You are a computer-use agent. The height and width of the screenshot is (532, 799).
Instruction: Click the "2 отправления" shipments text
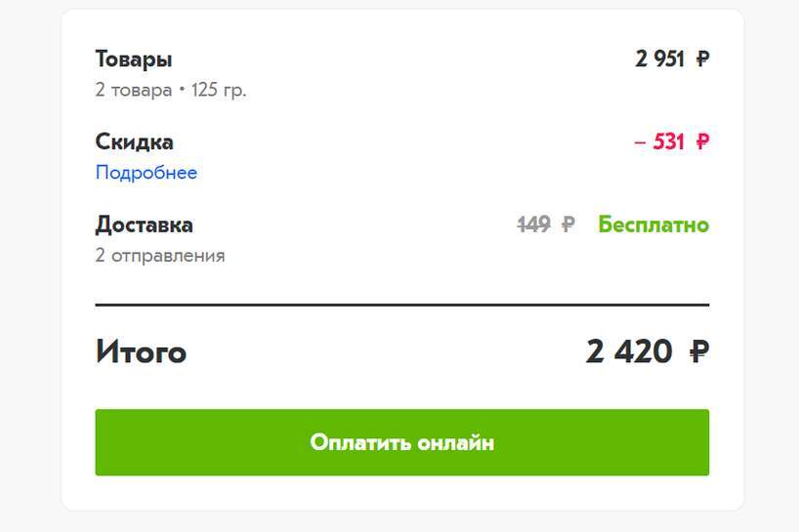[x=160, y=256]
